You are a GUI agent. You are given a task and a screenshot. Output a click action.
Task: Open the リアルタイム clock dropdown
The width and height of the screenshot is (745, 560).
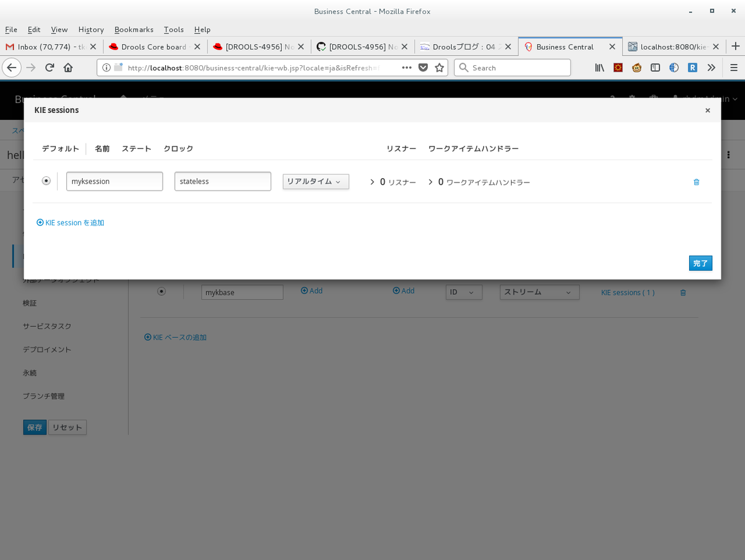click(315, 181)
